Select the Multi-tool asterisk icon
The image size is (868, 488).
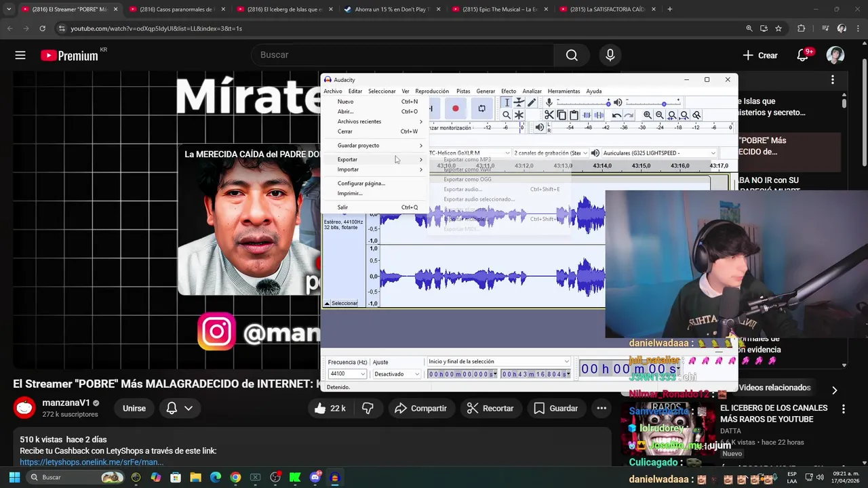tap(519, 115)
